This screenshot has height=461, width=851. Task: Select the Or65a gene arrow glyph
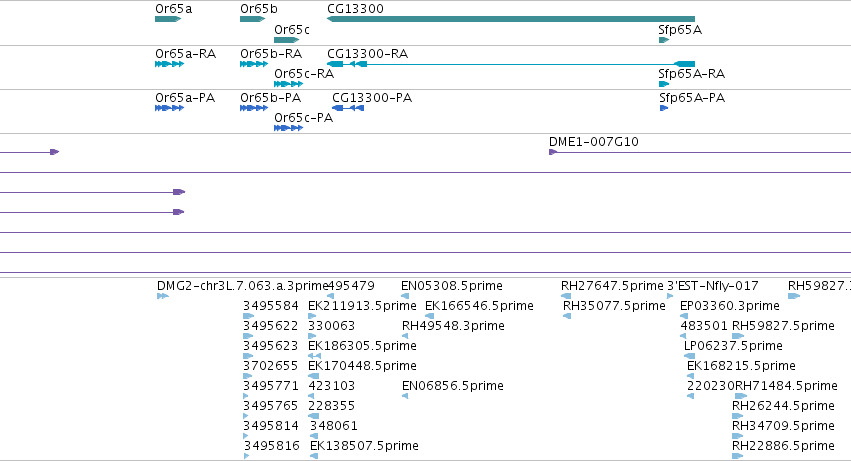click(168, 19)
